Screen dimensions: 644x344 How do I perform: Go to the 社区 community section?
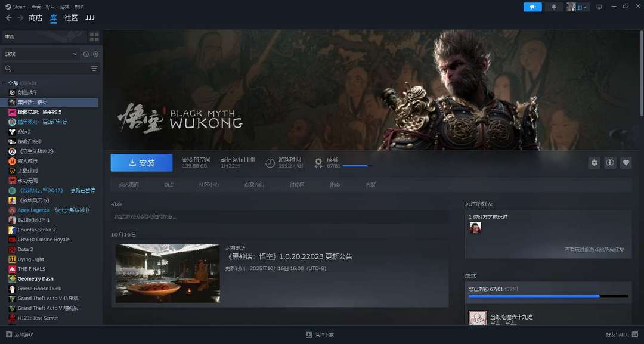71,18
